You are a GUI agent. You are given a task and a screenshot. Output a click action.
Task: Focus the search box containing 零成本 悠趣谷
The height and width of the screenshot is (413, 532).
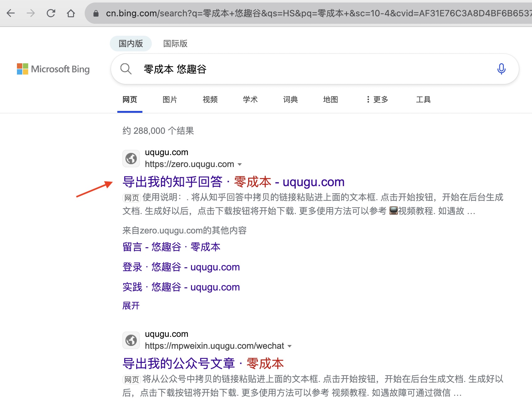click(315, 69)
